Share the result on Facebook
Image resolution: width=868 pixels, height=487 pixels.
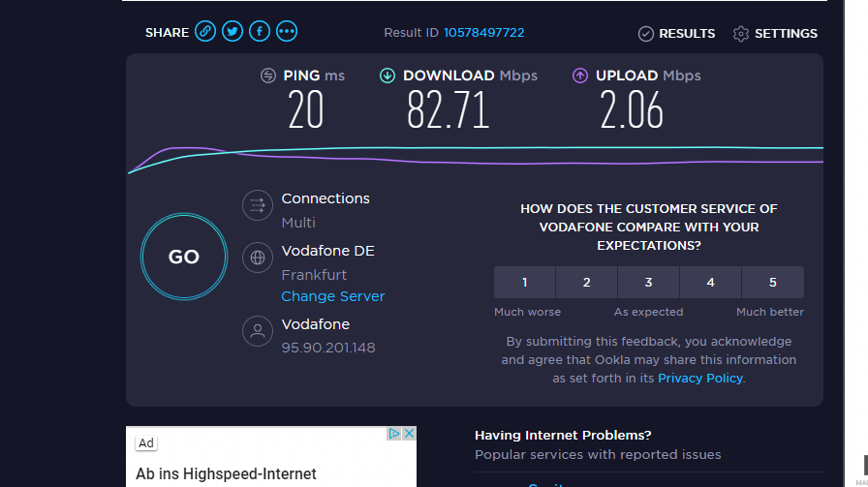click(x=260, y=32)
